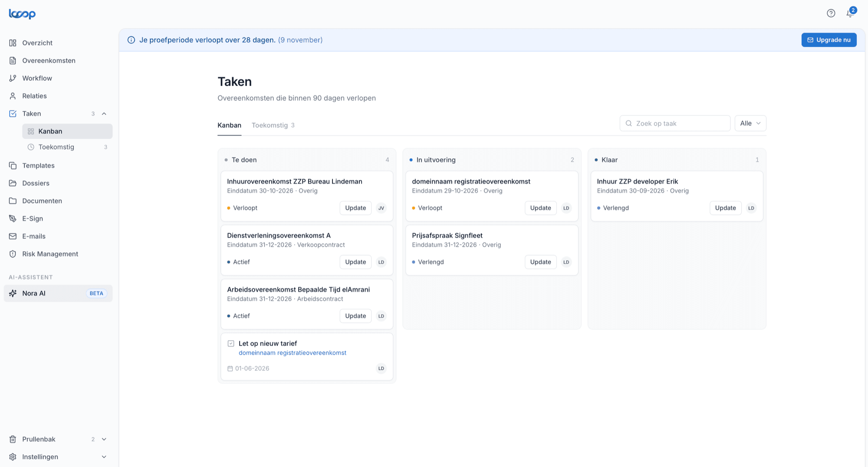Click the info icon in trial banner
This screenshot has width=868, height=467.
point(131,40)
